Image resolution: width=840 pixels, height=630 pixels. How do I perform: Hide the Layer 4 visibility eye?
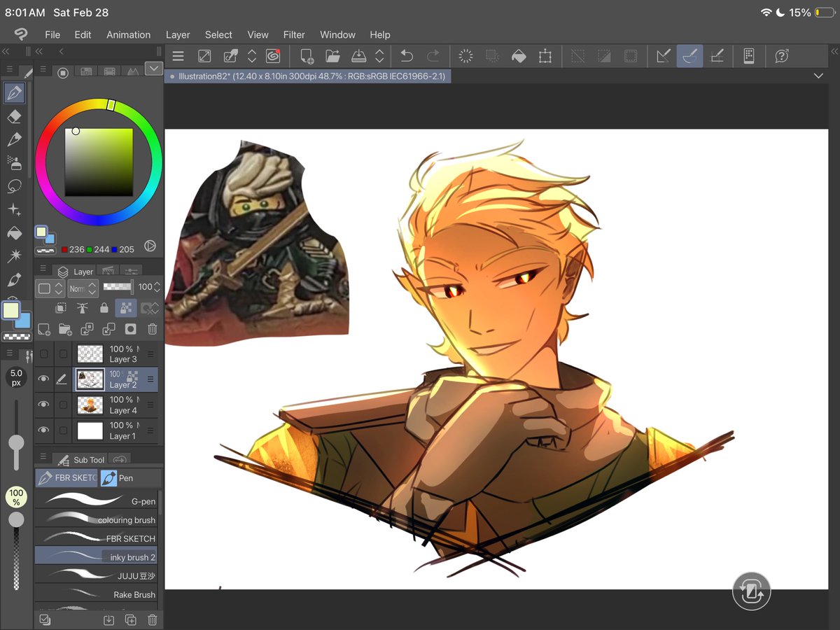tap(44, 405)
